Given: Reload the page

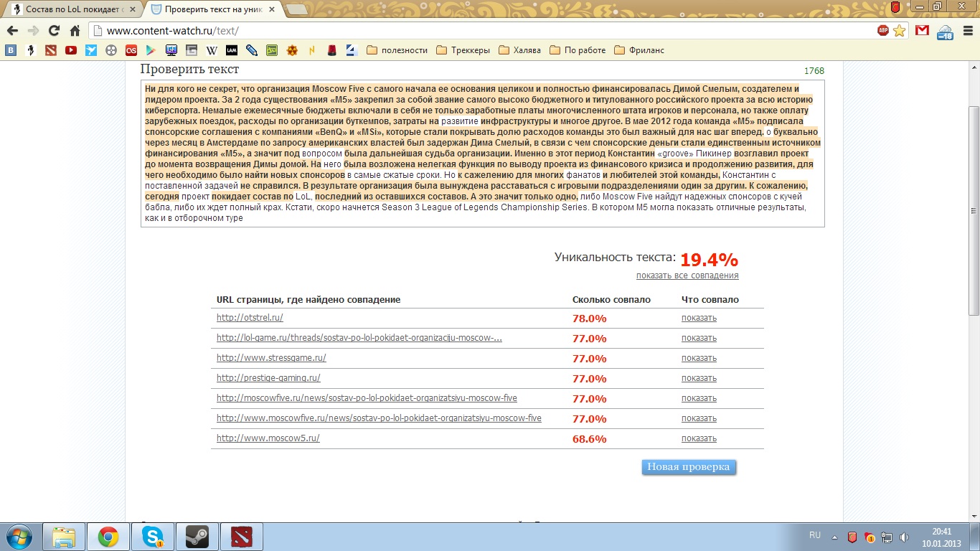Looking at the screenshot, I should pyautogui.click(x=54, y=31).
